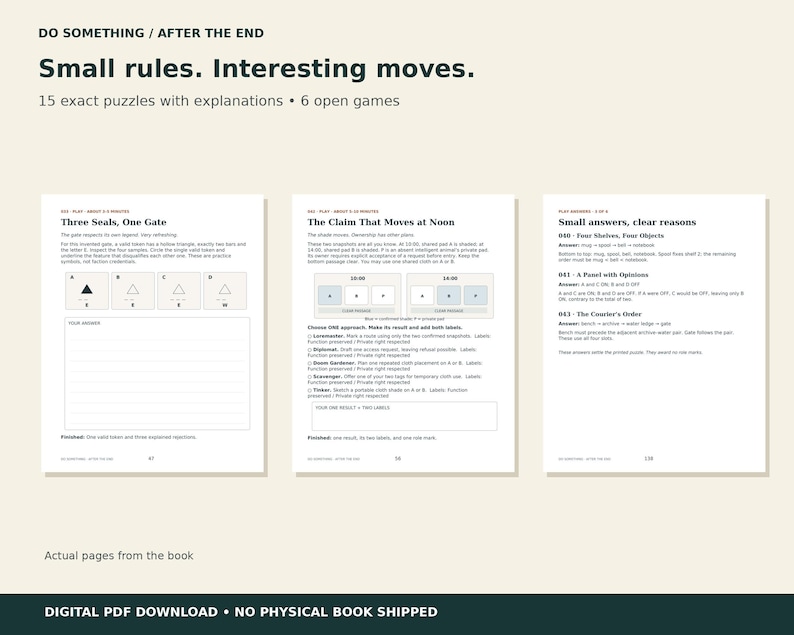
Task: Click page number 47
Action: pyautogui.click(x=151, y=459)
